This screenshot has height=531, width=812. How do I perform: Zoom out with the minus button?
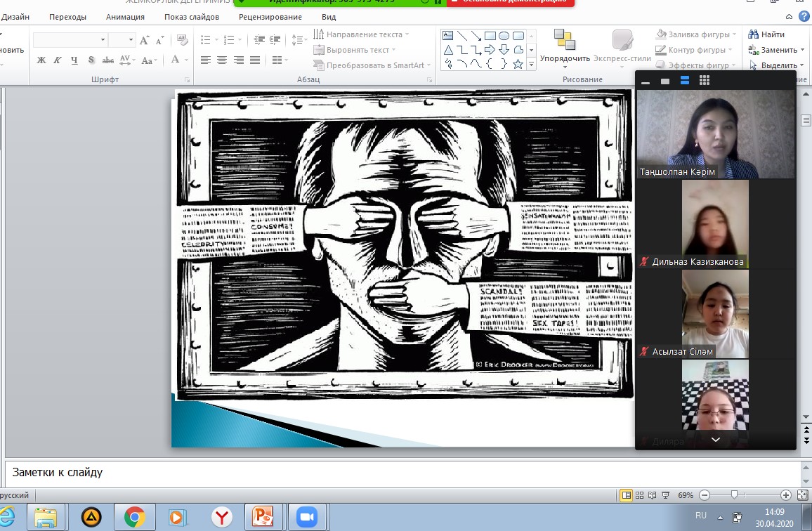pyautogui.click(x=705, y=495)
